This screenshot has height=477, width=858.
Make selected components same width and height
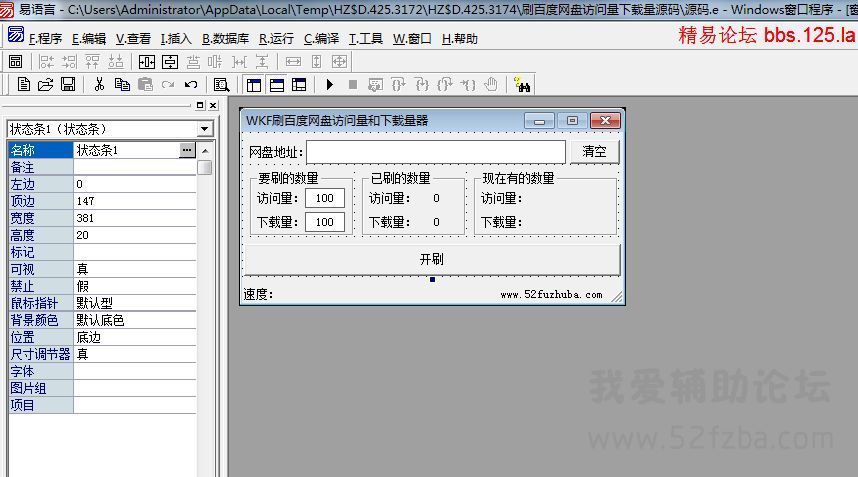coord(339,62)
